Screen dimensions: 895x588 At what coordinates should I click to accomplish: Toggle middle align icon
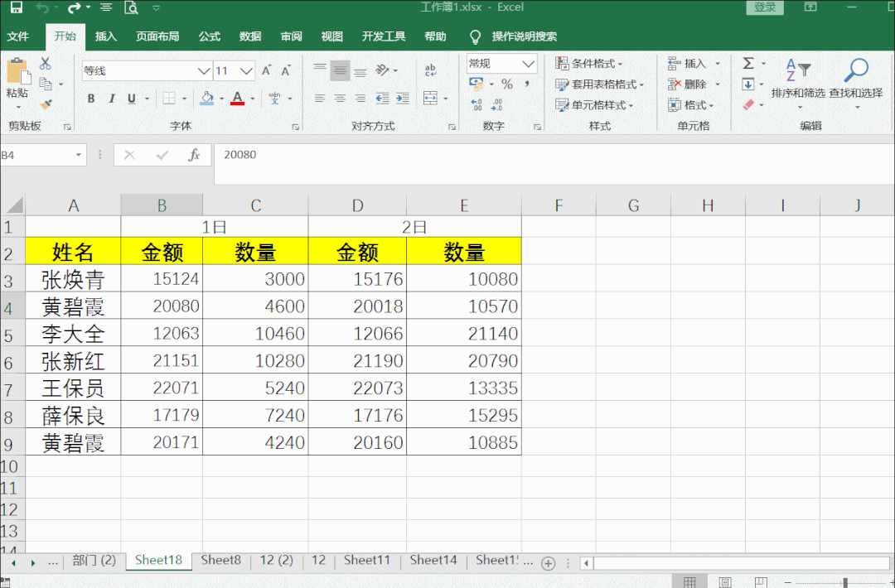340,70
